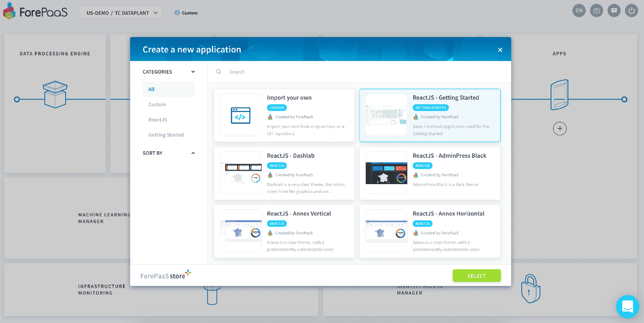Open ReactJS - AdminPress Black thumbnail

point(386,173)
